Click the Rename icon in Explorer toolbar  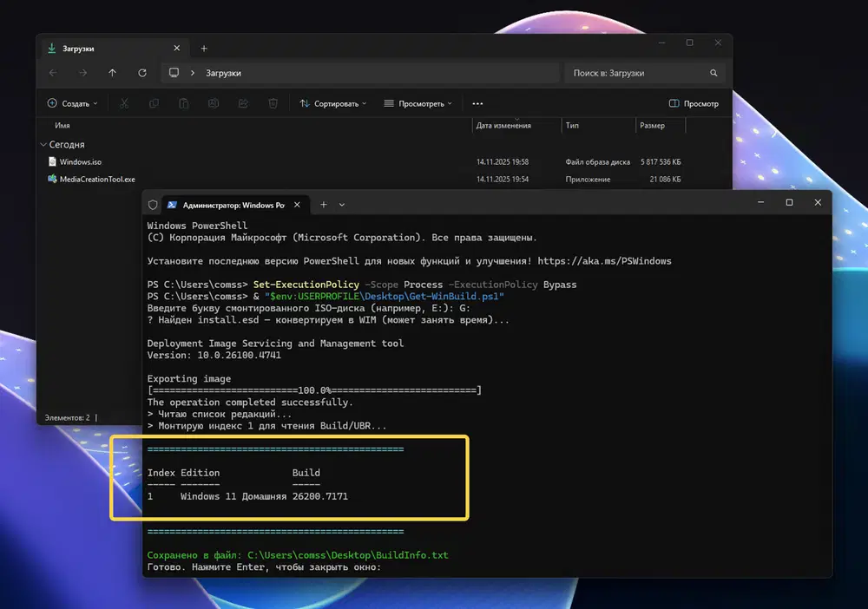coord(214,103)
